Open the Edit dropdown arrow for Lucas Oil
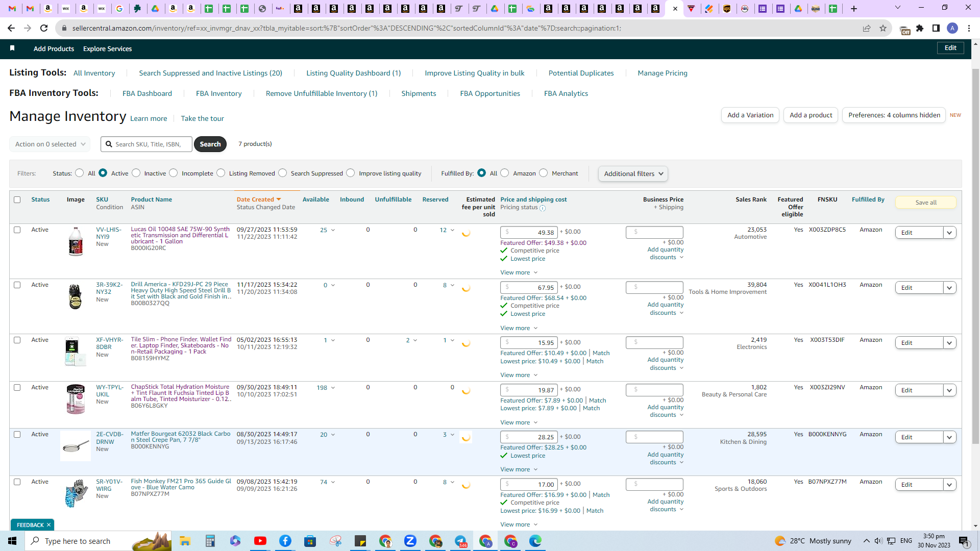This screenshot has width=980, height=551. click(x=949, y=233)
